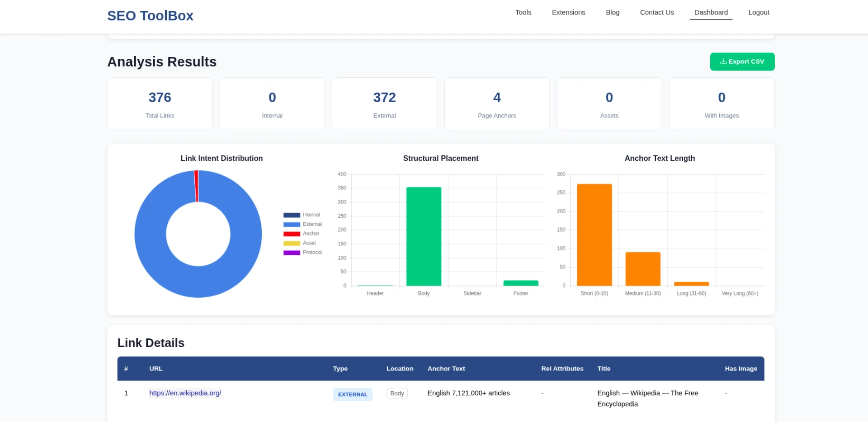The width and height of the screenshot is (868, 422).
Task: Navigate to Contact Us
Action: coord(656,13)
